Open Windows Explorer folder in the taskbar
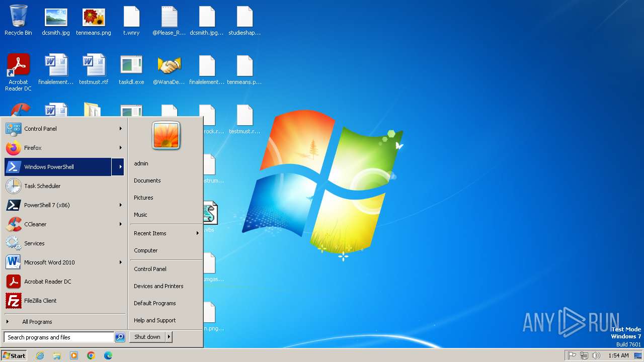 click(57, 355)
